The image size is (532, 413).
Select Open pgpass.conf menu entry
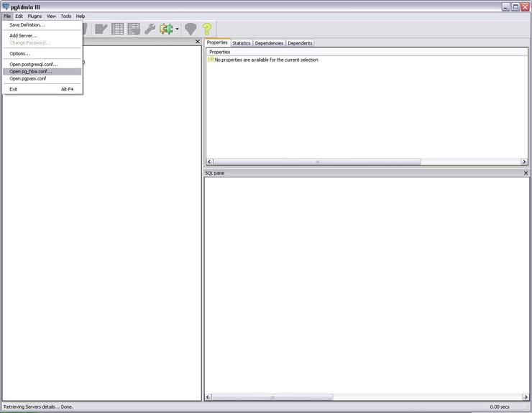(x=42, y=79)
